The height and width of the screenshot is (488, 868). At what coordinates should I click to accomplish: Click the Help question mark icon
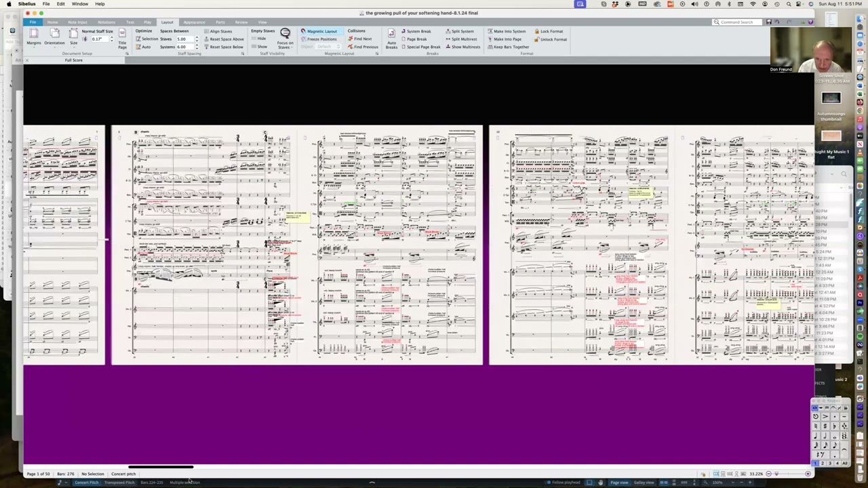tap(810, 22)
